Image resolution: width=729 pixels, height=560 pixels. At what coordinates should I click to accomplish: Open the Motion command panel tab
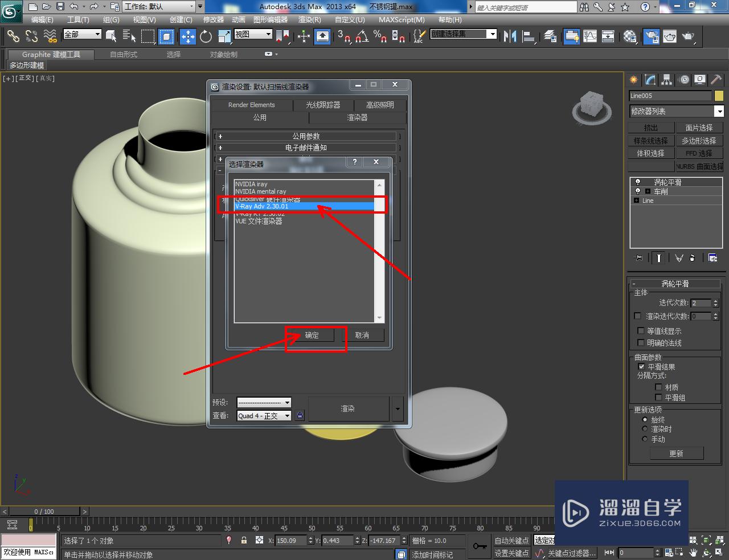point(684,80)
